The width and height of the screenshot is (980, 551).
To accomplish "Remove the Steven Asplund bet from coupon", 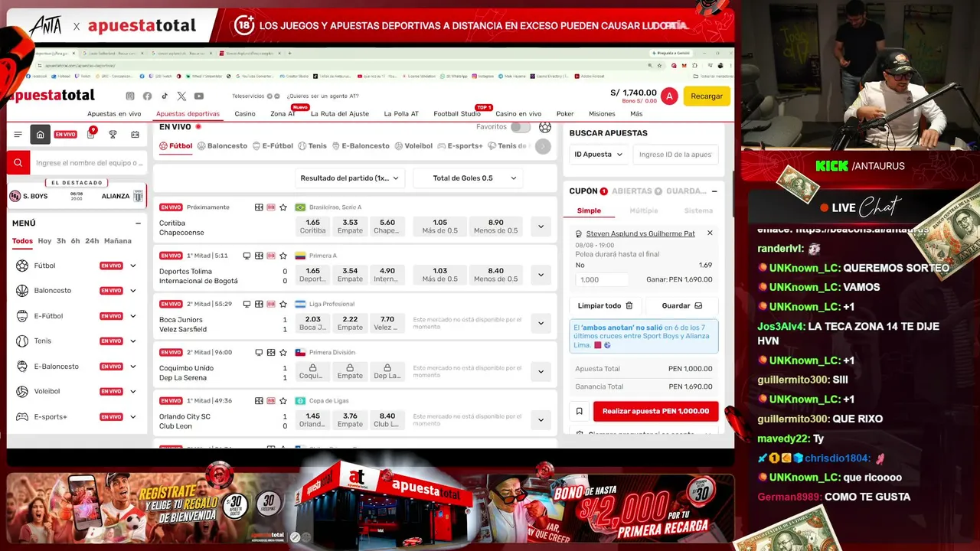I will pos(710,233).
